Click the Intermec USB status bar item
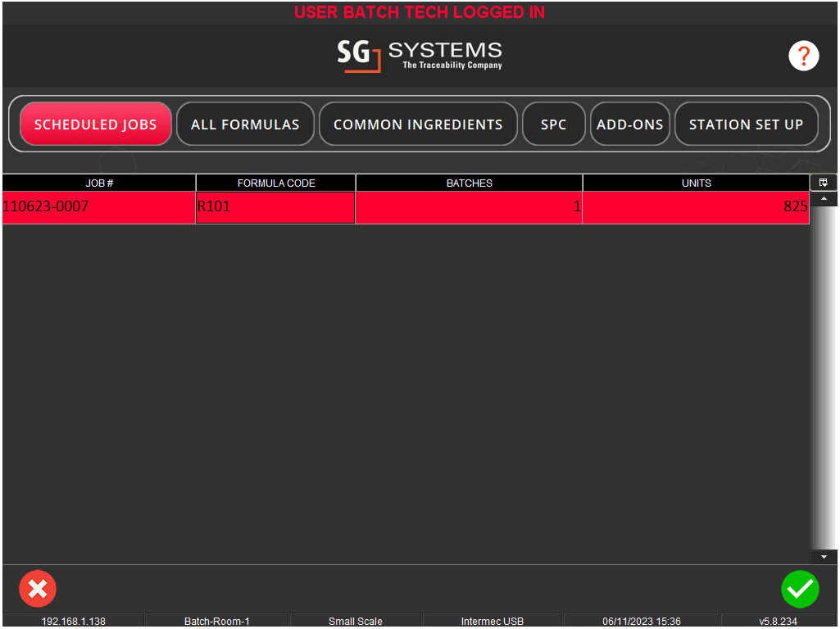This screenshot has height=629, width=840. (491, 621)
